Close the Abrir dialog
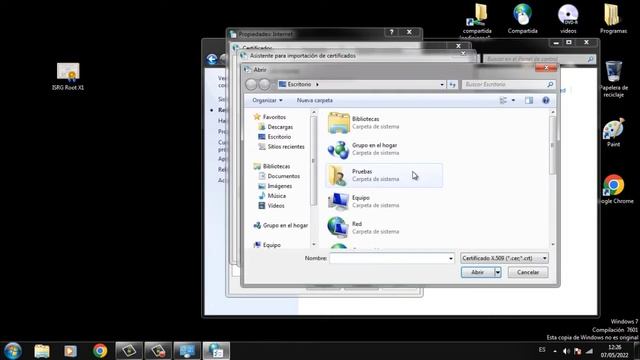Viewport: 640px width, 360px height. click(x=546, y=68)
